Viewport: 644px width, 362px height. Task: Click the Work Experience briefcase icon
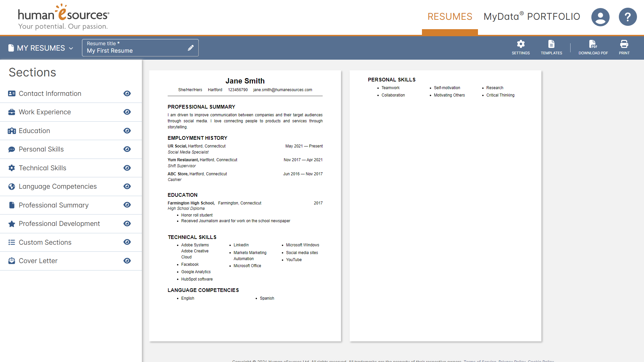pos(12,112)
